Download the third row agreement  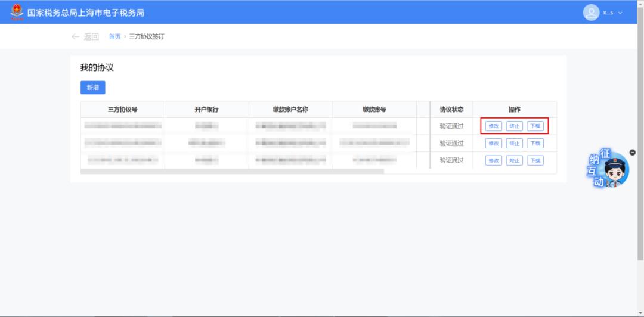click(x=535, y=160)
